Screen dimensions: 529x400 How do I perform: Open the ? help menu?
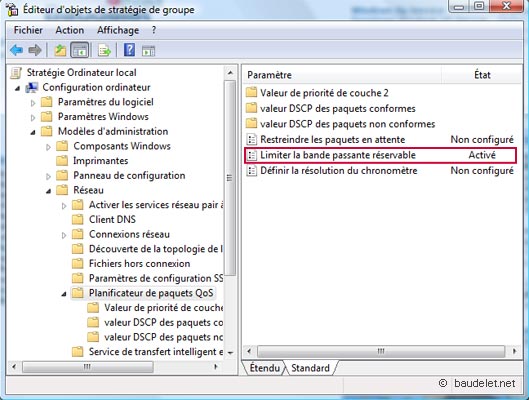[154, 30]
